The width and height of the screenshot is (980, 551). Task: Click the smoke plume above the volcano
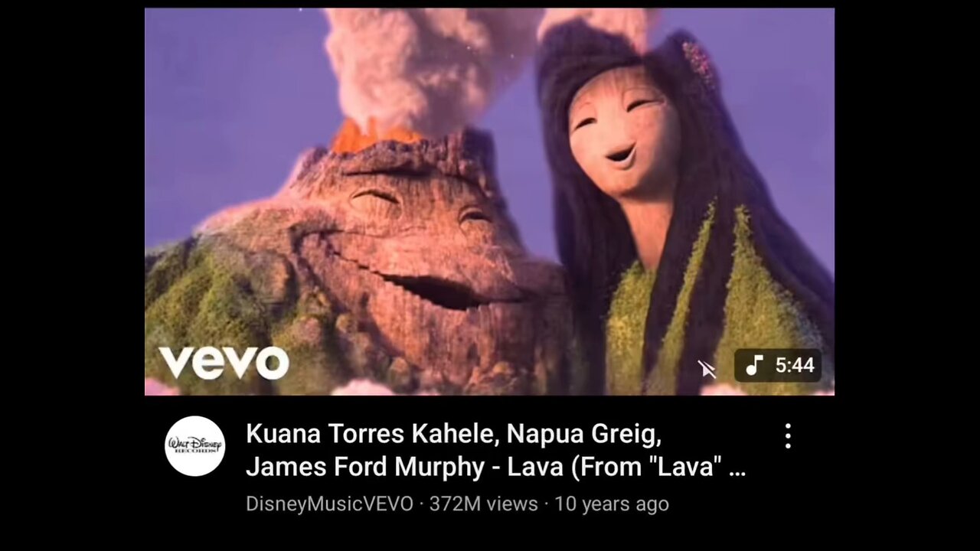point(425,65)
